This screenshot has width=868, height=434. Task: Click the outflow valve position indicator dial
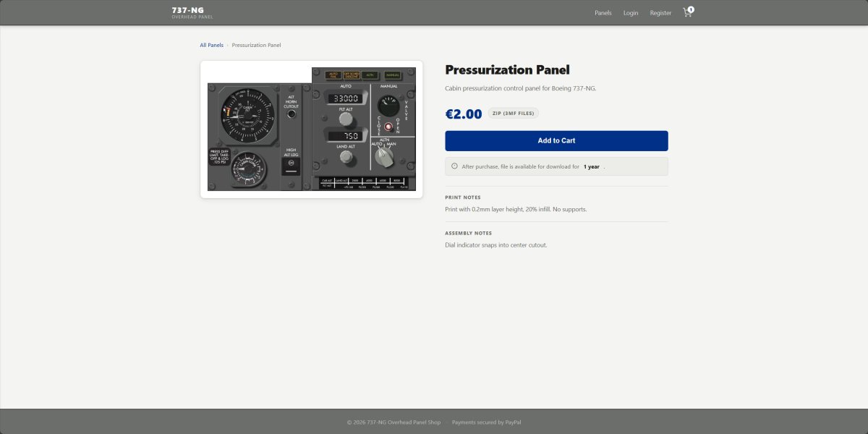pos(388,105)
